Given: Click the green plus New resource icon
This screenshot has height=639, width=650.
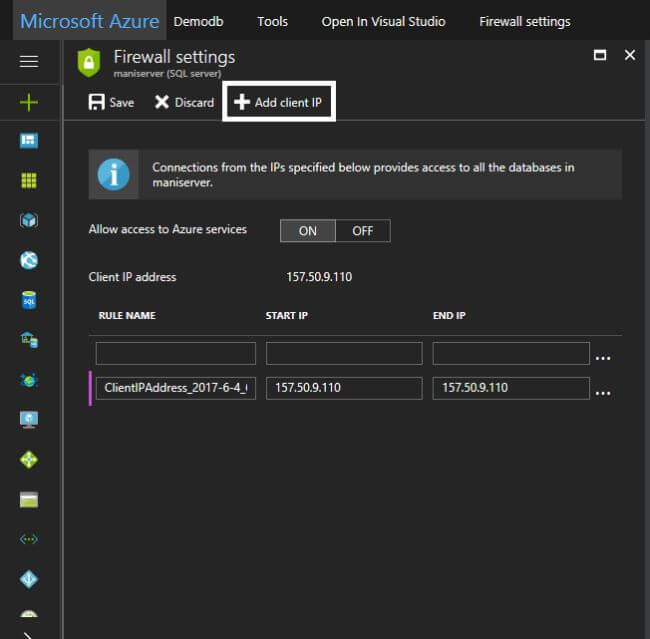Looking at the screenshot, I should (x=29, y=102).
